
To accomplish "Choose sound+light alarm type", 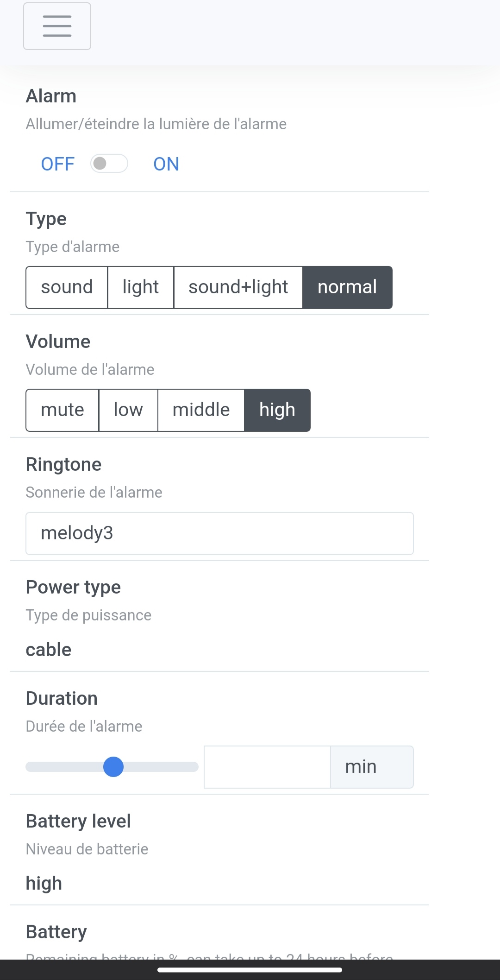I will click(238, 287).
